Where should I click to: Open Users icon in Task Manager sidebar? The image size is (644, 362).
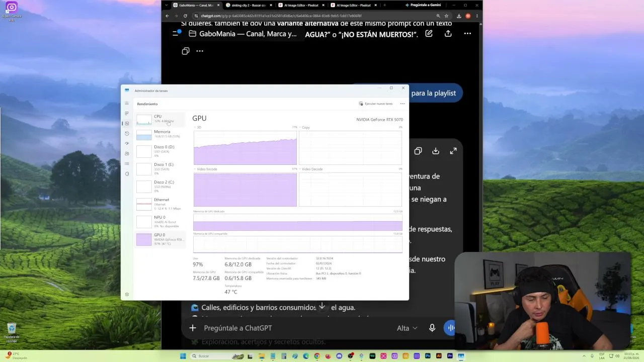(x=127, y=153)
